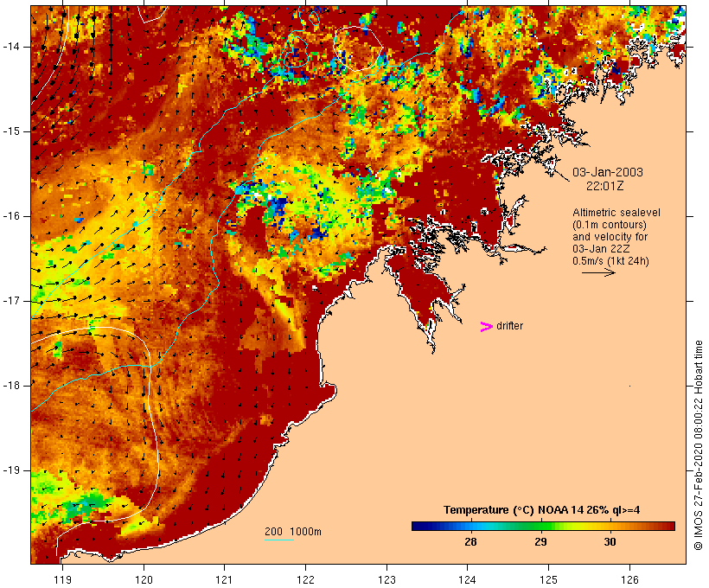Click latitude axis label '-19'
Image resolution: width=709 pixels, height=588 pixels.
pyautogui.click(x=11, y=470)
